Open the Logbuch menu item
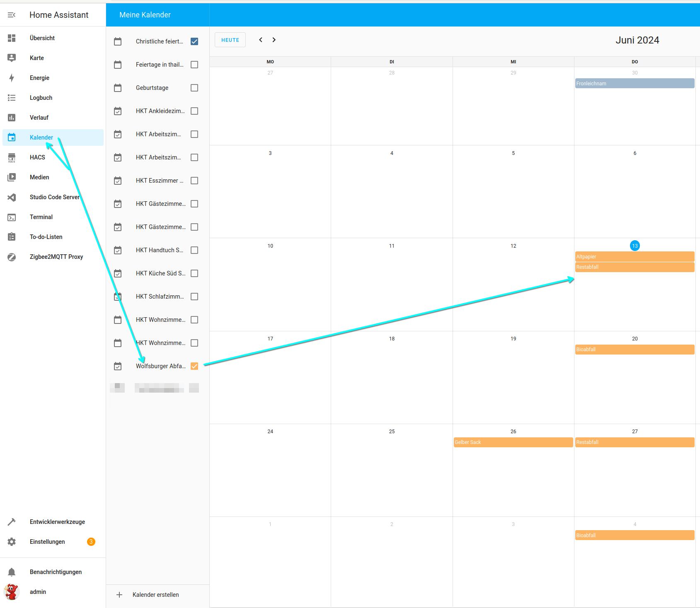Image resolution: width=700 pixels, height=608 pixels. (x=41, y=98)
